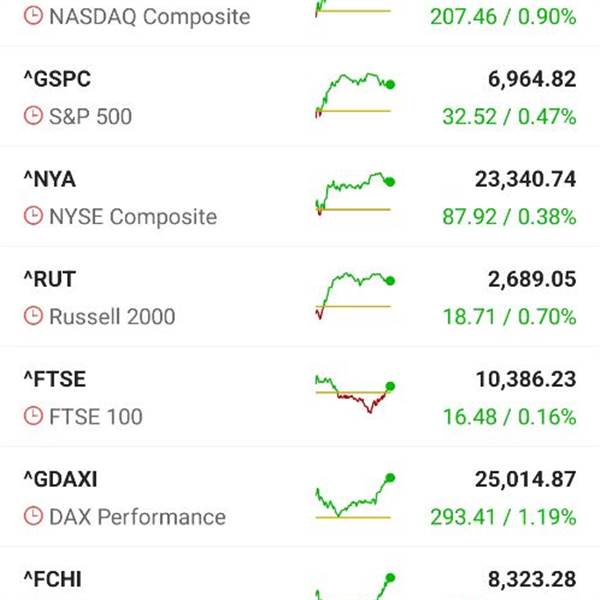This screenshot has height=600, width=600.
Task: Click the clock icon beside Russell 2000
Action: [33, 317]
